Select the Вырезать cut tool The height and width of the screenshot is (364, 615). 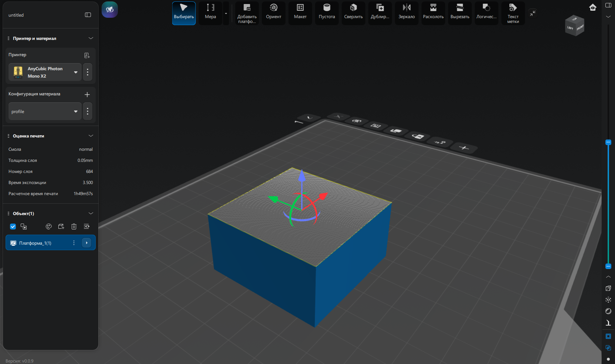[460, 13]
